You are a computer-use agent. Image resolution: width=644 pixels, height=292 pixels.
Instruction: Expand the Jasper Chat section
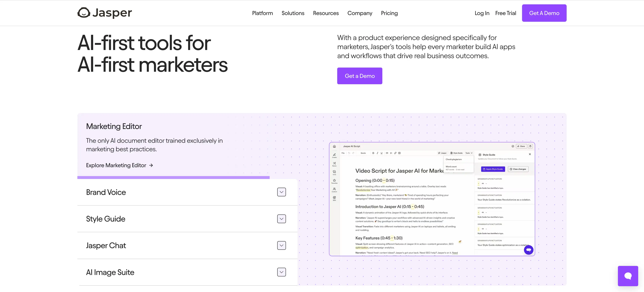coord(281,245)
